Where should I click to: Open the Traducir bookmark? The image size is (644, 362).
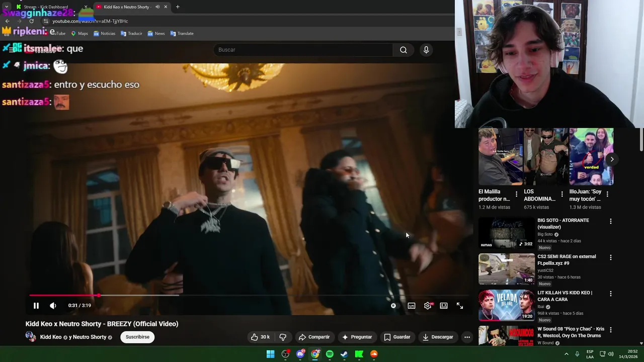click(131, 34)
